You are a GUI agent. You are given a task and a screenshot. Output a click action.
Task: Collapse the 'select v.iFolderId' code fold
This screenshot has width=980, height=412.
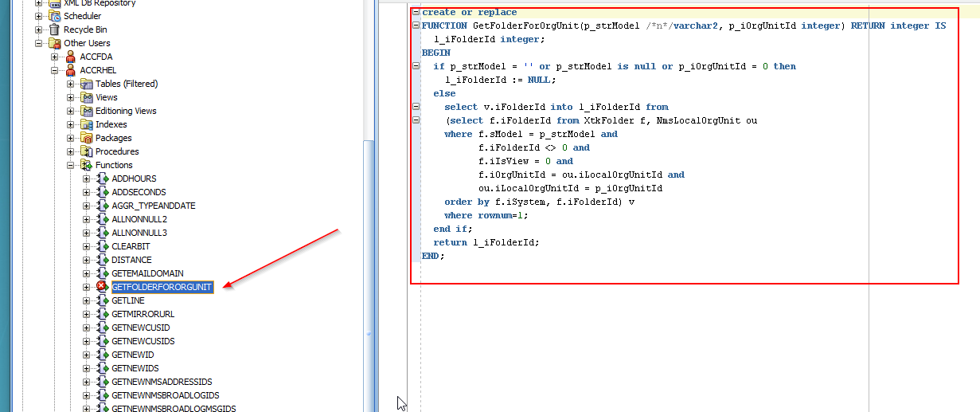416,107
